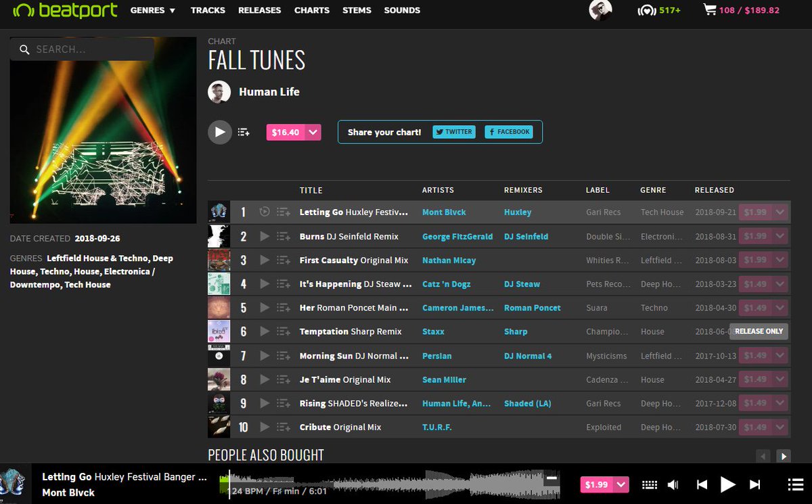Expand price options for First Casualty
The height and width of the screenshot is (504, 812).
pos(780,260)
